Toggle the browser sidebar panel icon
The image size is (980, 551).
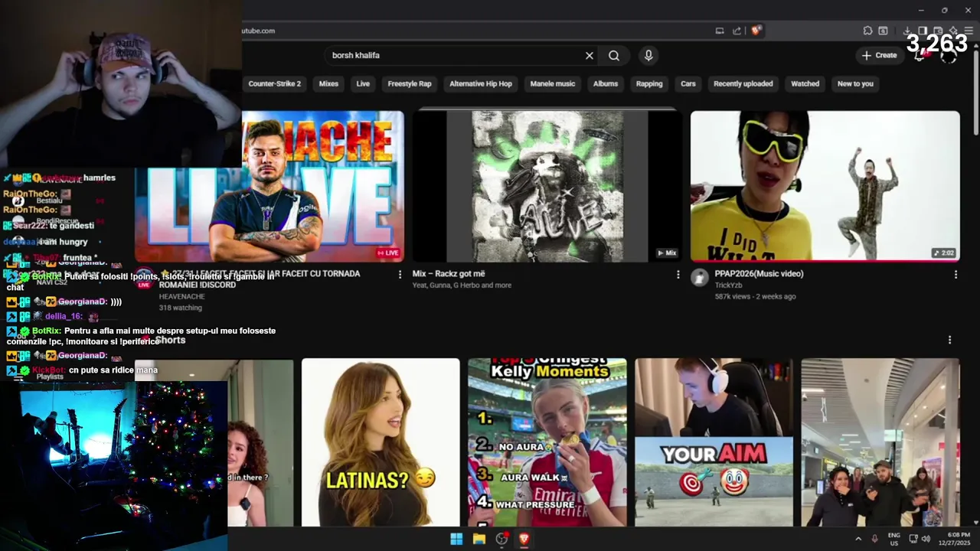pos(923,31)
